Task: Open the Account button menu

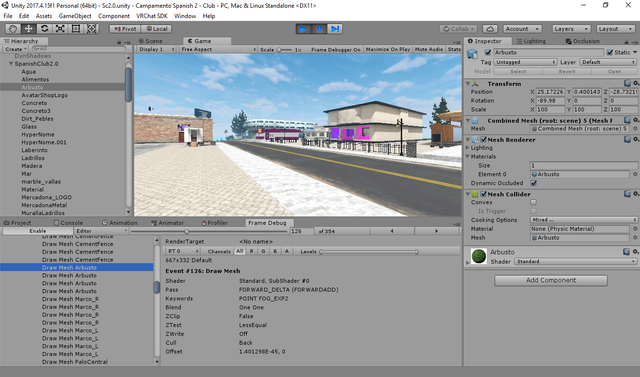Action: [522, 29]
